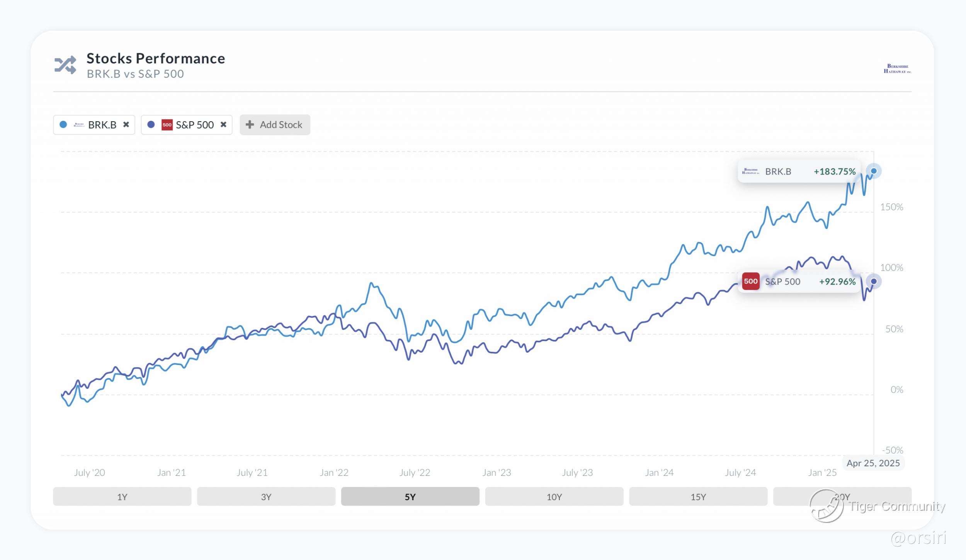The width and height of the screenshot is (966, 560).
Task: Click the 150% axis label
Action: [x=892, y=207]
